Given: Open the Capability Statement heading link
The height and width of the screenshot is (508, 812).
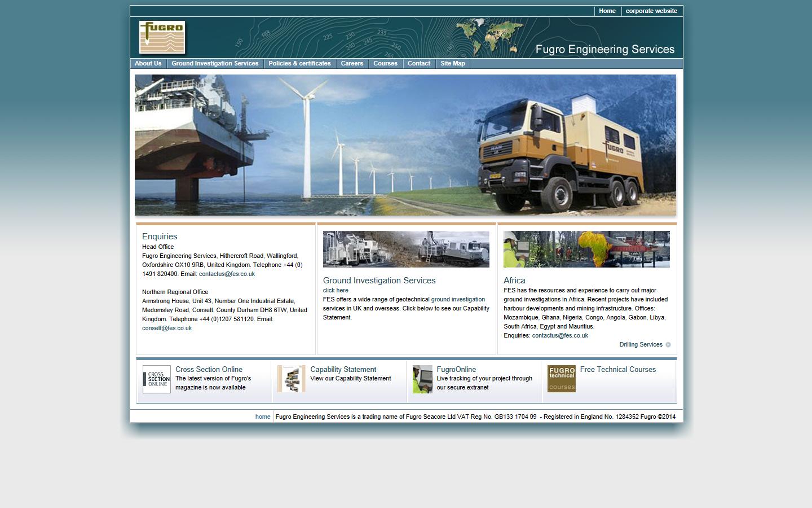Looking at the screenshot, I should point(343,370).
